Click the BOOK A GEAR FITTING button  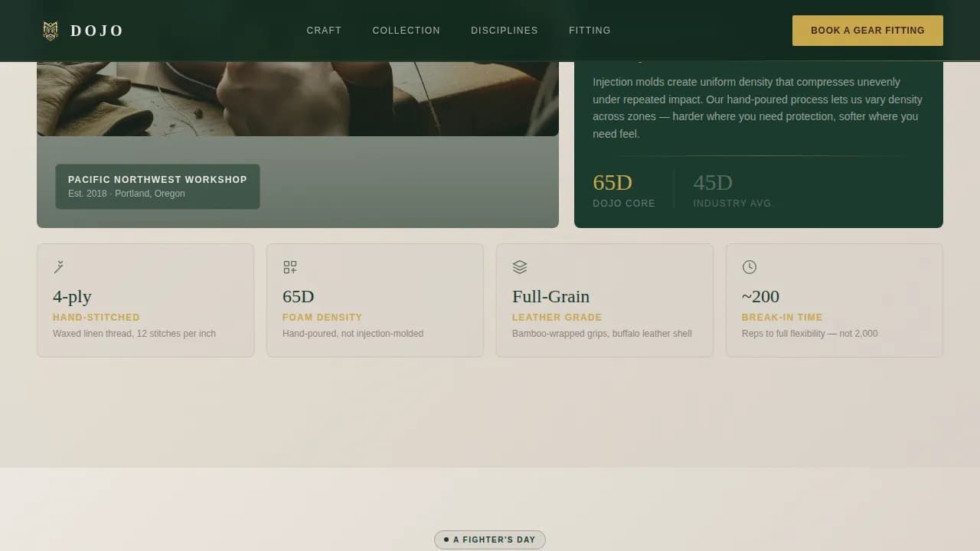(867, 31)
